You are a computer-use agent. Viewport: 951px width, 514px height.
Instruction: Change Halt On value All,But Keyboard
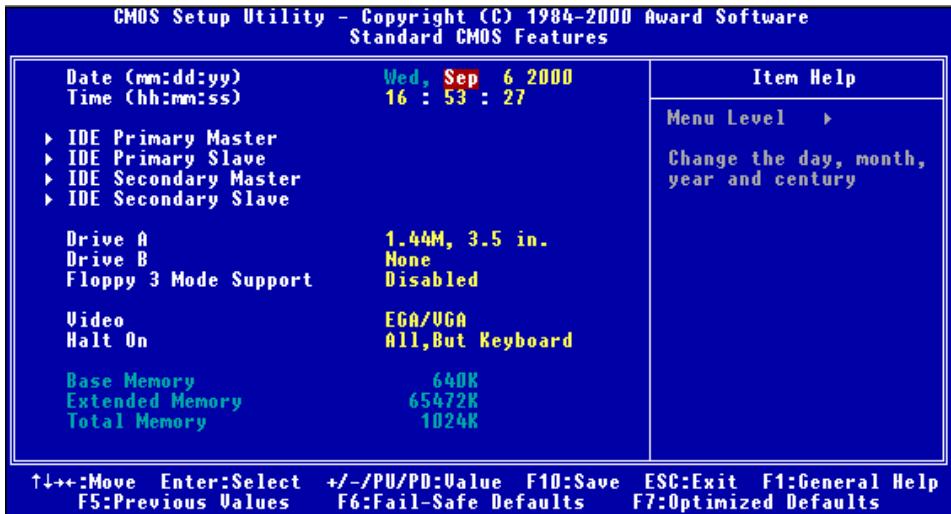(x=479, y=340)
